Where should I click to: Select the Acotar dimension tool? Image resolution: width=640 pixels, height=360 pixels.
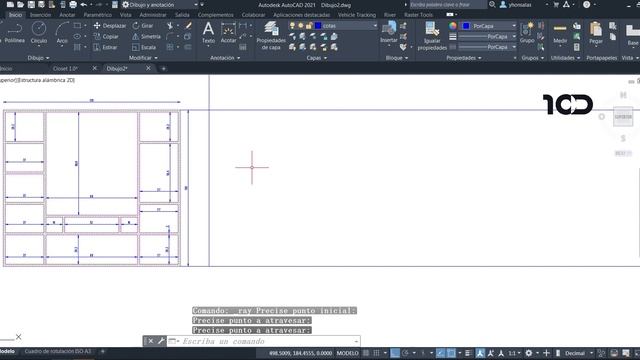[x=228, y=33]
